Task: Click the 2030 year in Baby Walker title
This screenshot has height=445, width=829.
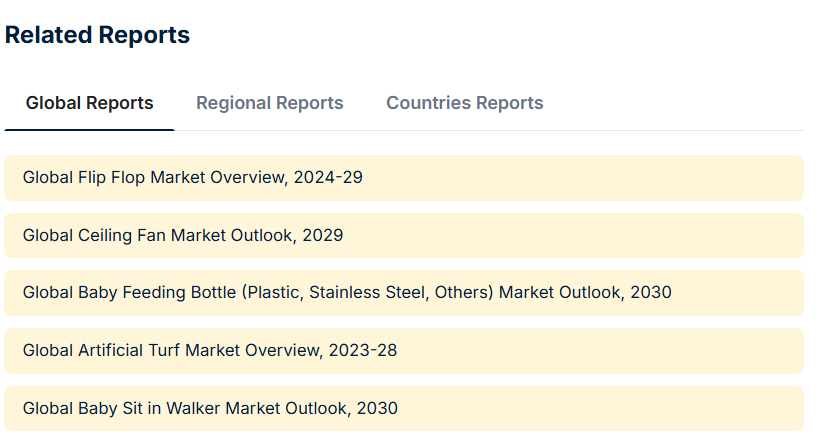Action: [377, 408]
